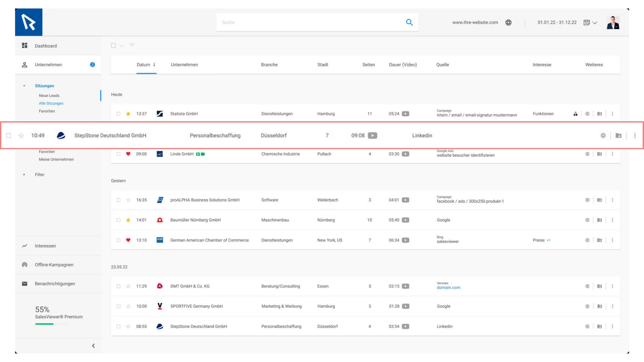This screenshot has width=644, height=362.
Task: Sort by Unternehmen column header
Action: coord(184,65)
